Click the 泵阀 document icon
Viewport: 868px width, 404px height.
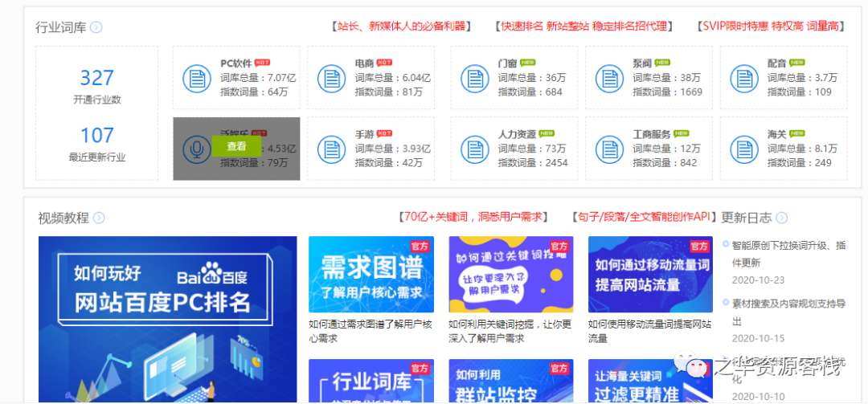tap(609, 79)
